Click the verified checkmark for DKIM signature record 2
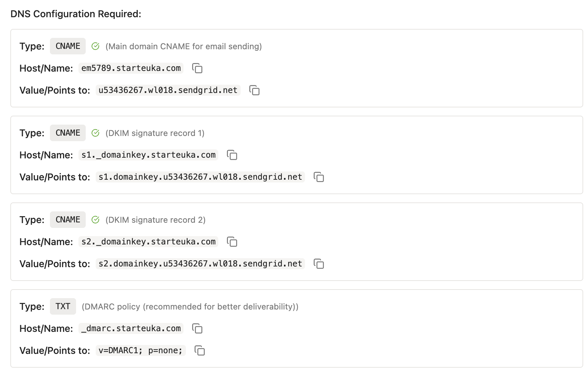Image resolution: width=588 pixels, height=378 pixels. pos(95,220)
